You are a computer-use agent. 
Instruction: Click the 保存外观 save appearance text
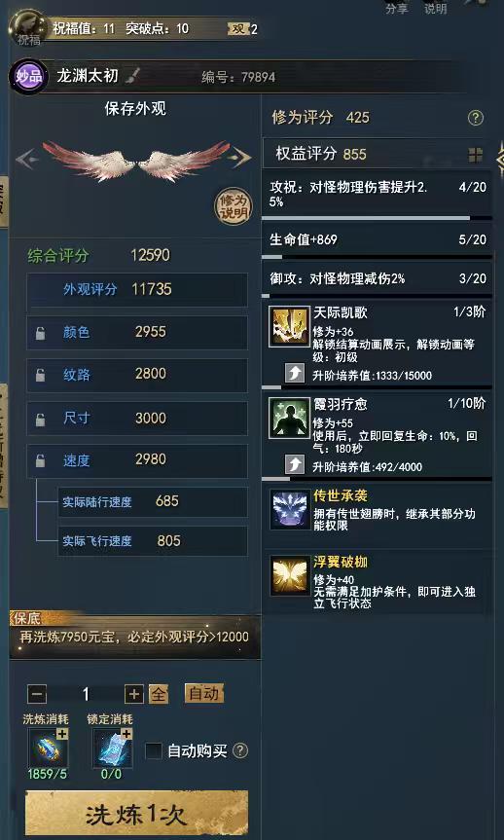pyautogui.click(x=135, y=109)
